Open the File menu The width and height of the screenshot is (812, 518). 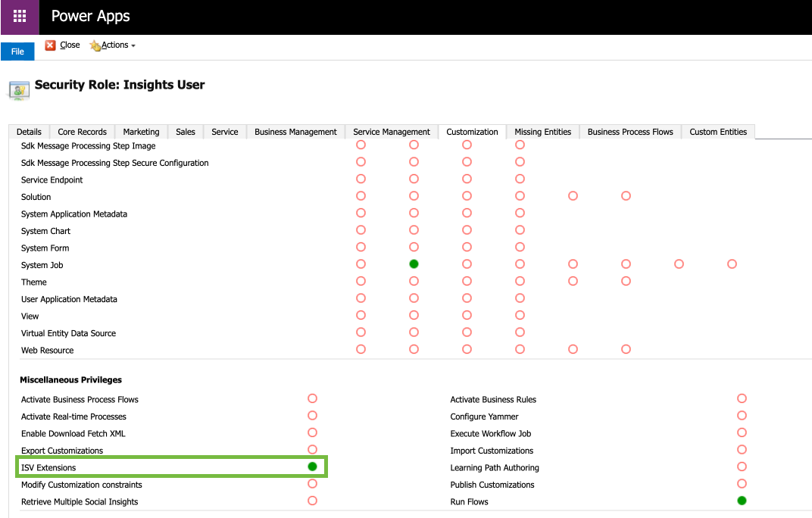17,51
